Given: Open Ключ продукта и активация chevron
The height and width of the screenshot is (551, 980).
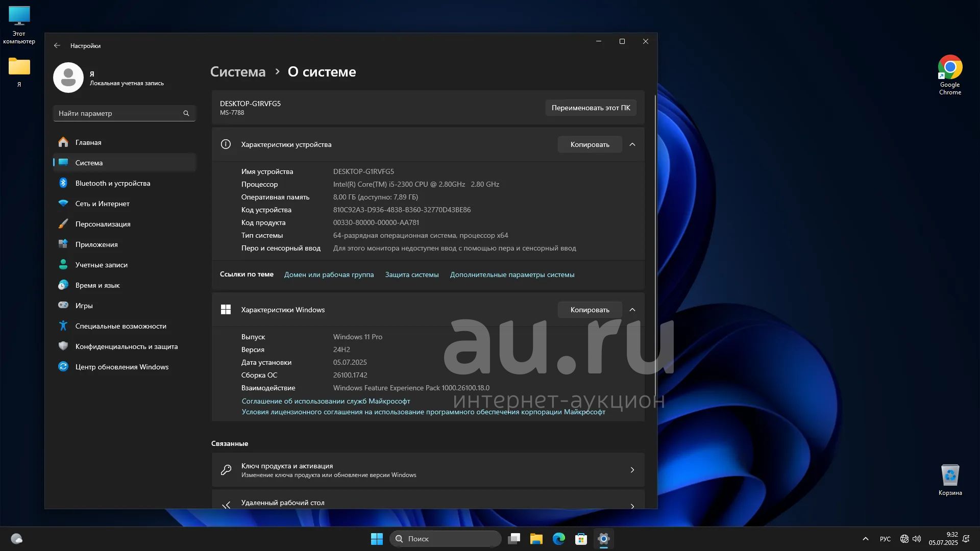Looking at the screenshot, I should [632, 470].
